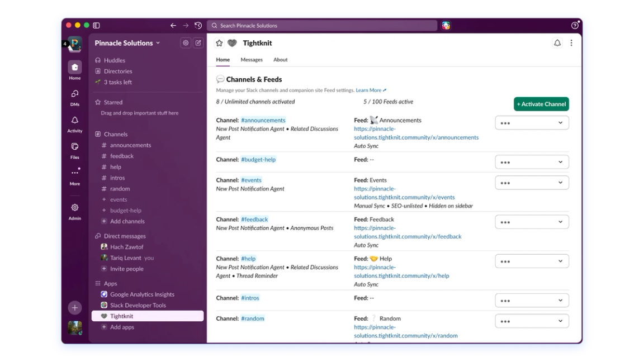Open the announcements row options dropdown
The image size is (644, 362).
click(x=532, y=123)
